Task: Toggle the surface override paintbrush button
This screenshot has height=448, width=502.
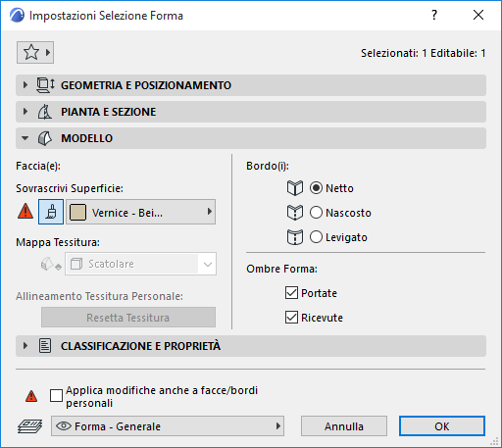Action: 51,212
